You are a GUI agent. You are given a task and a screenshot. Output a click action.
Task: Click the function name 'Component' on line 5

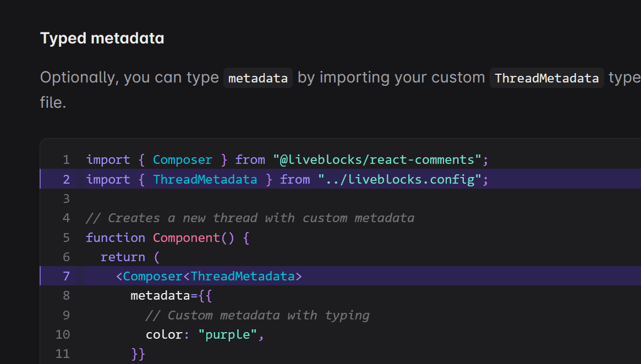click(x=187, y=238)
